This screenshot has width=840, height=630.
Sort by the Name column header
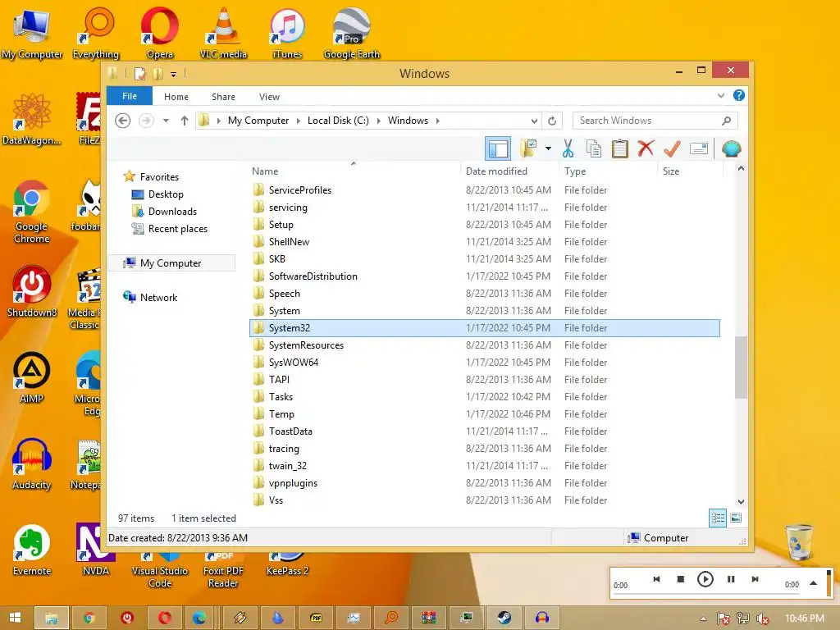[354, 171]
